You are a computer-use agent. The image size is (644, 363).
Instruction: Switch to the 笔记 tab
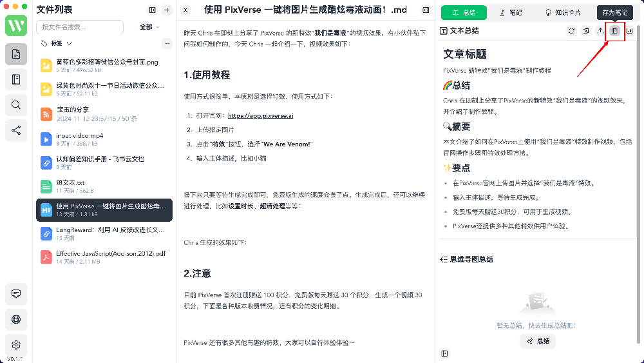[510, 12]
